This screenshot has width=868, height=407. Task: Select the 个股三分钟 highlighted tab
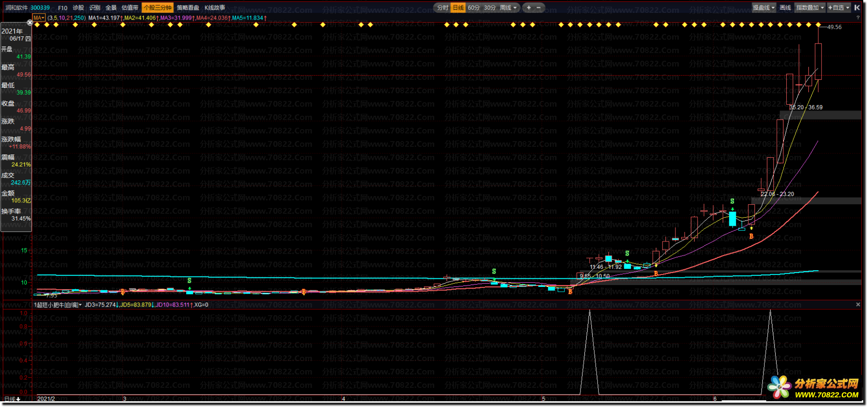click(157, 8)
